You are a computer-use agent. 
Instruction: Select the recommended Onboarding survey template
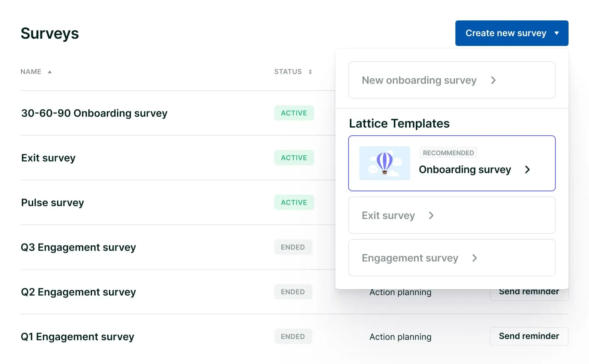click(452, 163)
